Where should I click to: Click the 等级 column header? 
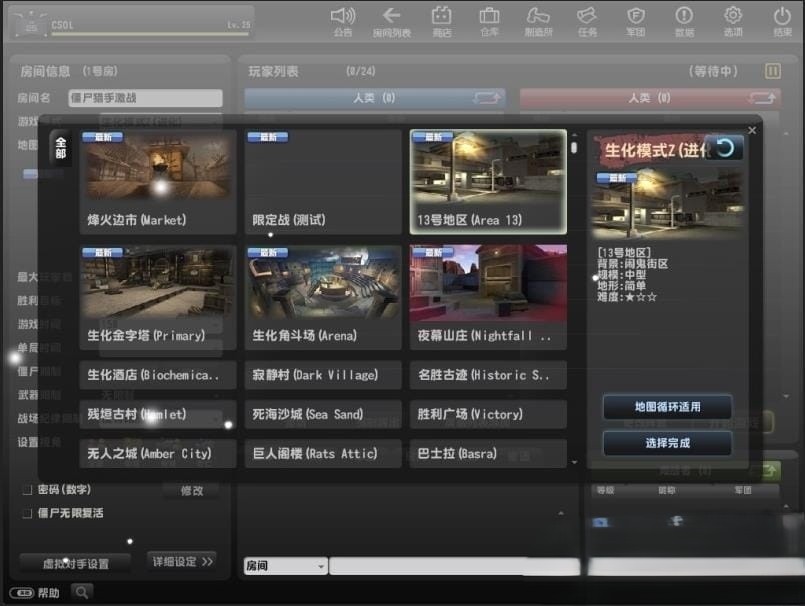click(605, 490)
